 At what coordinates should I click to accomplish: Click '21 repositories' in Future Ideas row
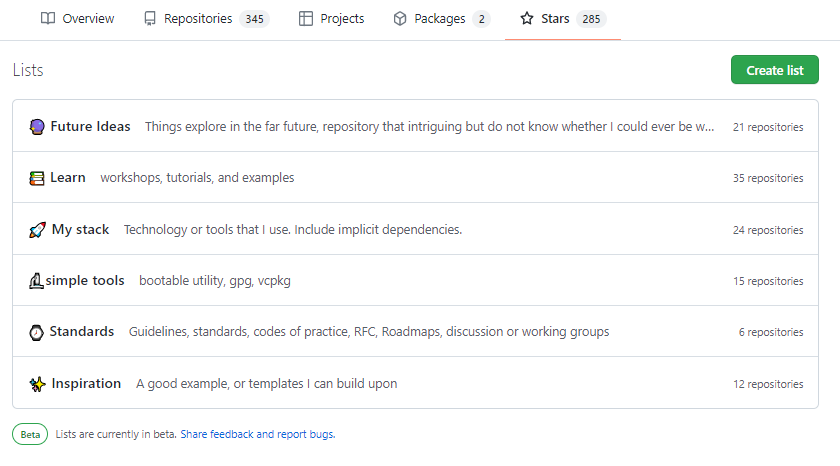(768, 127)
